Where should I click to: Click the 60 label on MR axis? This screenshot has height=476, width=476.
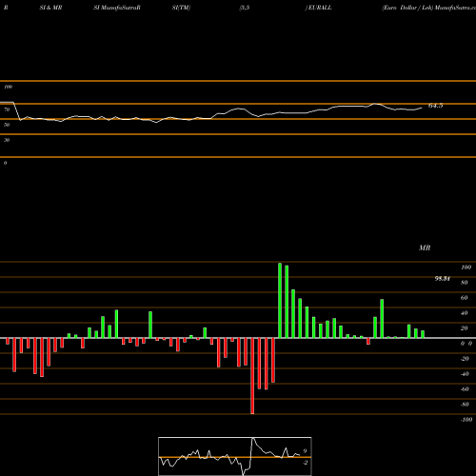(x=465, y=298)
